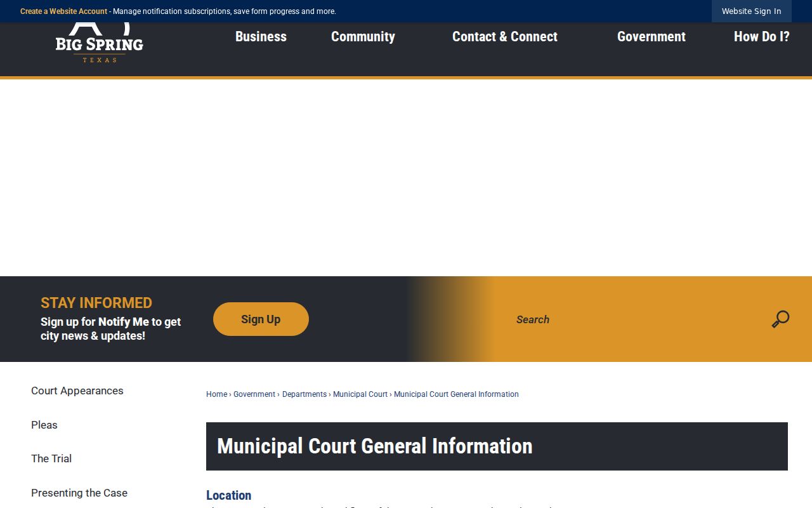Click the STAY INFORMED heading text
This screenshot has width=812, height=508.
coord(96,303)
